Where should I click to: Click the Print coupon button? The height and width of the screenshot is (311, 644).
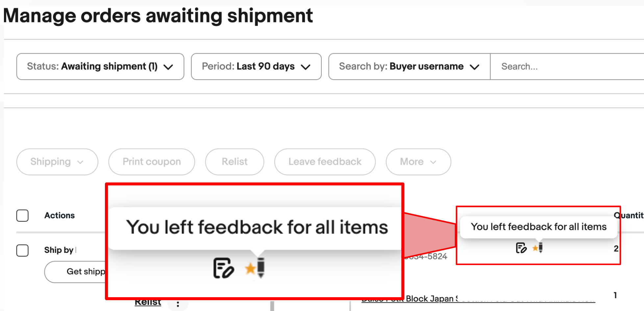point(152,162)
